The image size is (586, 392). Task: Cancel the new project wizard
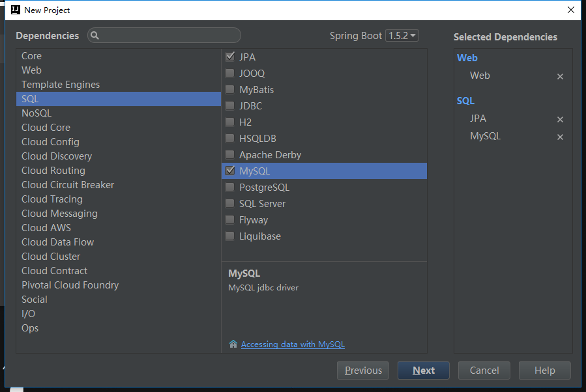484,371
